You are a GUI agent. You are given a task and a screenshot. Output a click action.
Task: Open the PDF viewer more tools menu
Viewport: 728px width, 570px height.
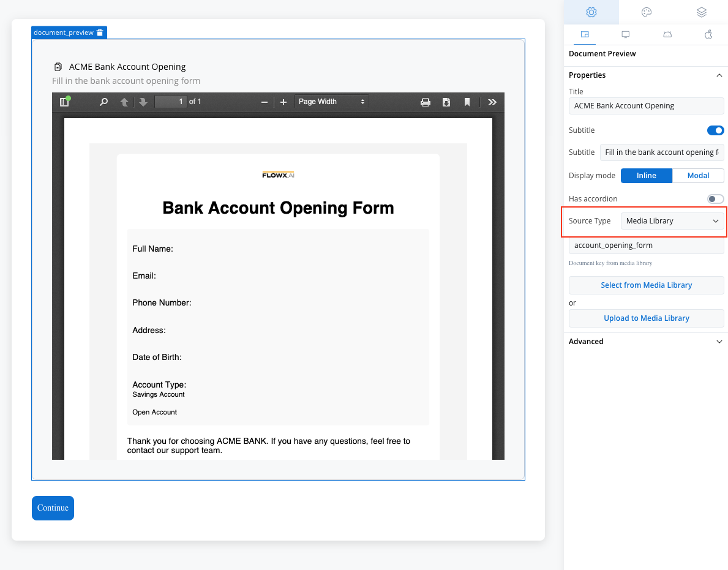coord(492,102)
